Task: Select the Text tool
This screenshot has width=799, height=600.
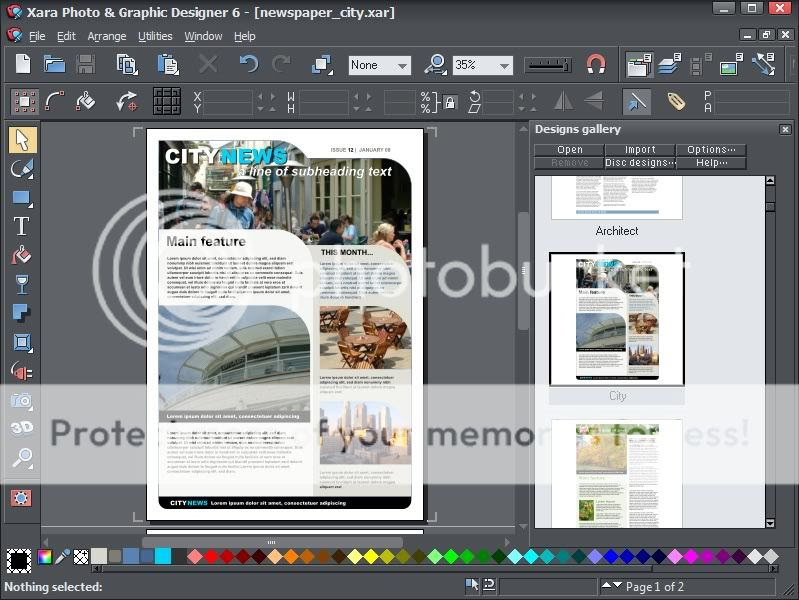Action: coord(21,226)
